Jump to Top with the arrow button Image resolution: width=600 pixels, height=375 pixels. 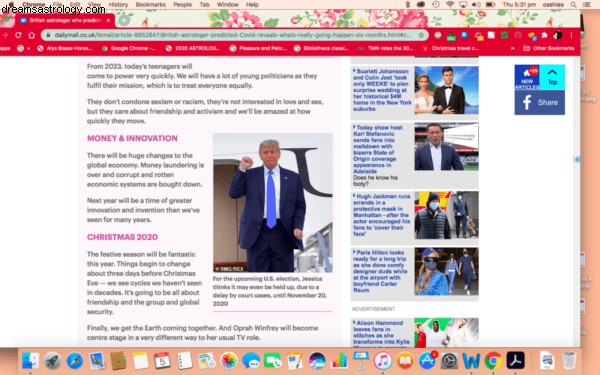click(552, 77)
